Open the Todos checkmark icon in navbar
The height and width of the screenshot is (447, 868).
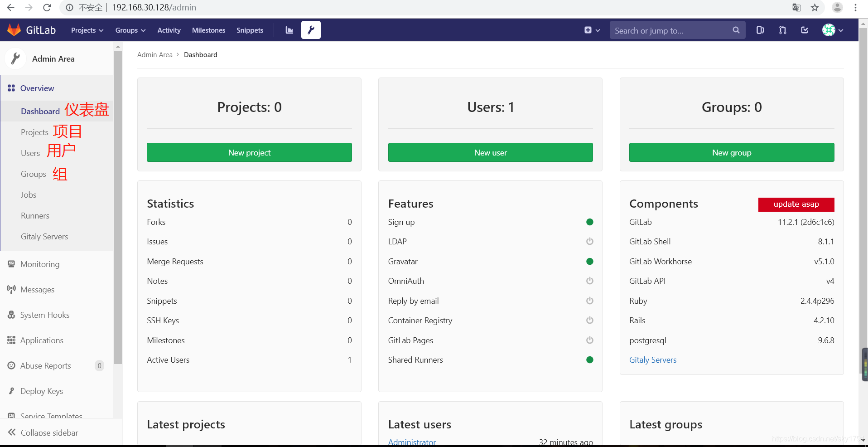[805, 30]
